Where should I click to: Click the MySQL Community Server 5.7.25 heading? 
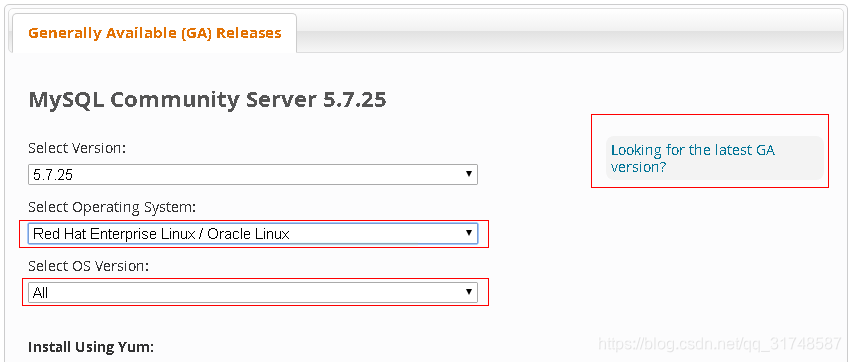tap(207, 100)
